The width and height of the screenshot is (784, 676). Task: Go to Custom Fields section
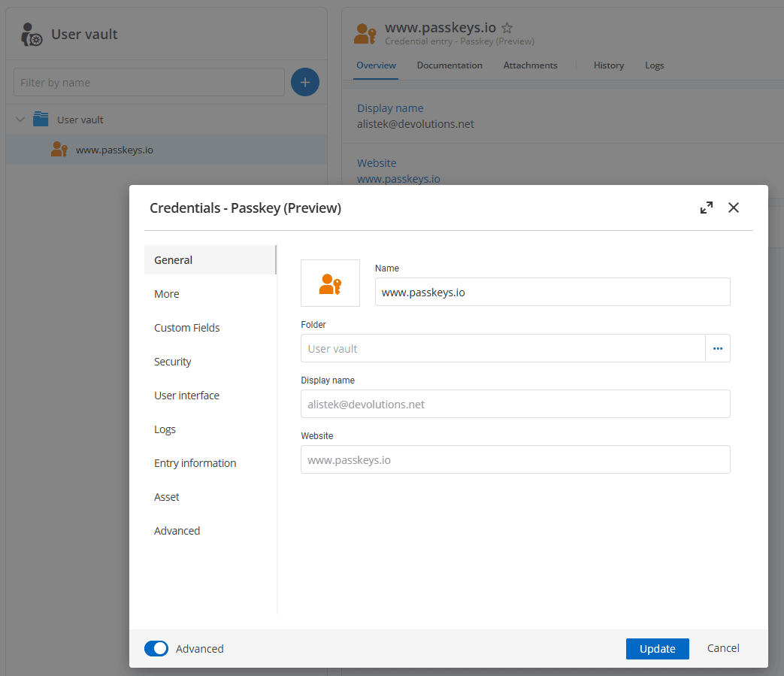pos(186,328)
